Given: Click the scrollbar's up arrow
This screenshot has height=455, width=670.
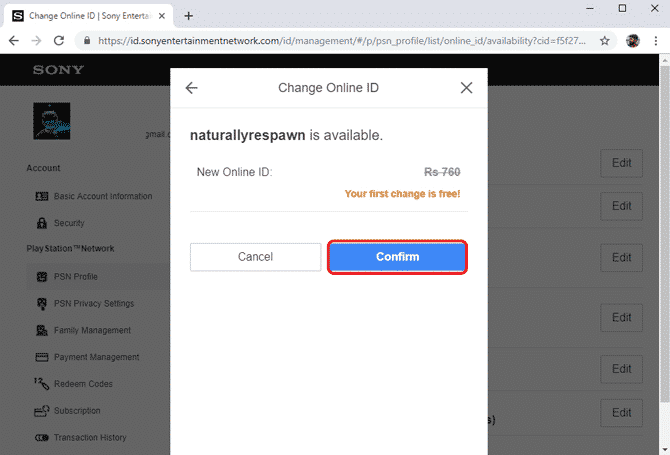Looking at the screenshot, I should point(664,60).
